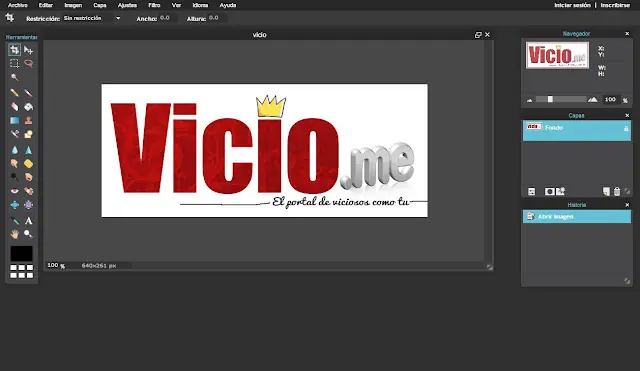
Task: Select the Drawing shapes tool
Action: [x=28, y=134]
